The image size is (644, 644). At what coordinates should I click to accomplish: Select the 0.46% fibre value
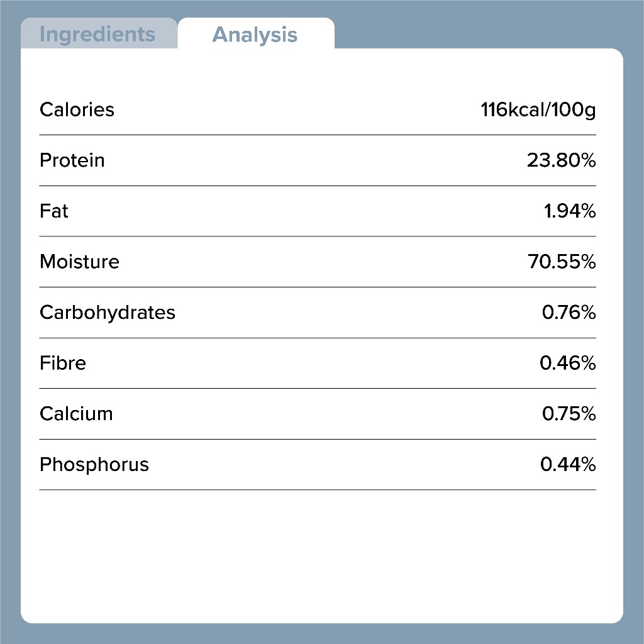[567, 363]
